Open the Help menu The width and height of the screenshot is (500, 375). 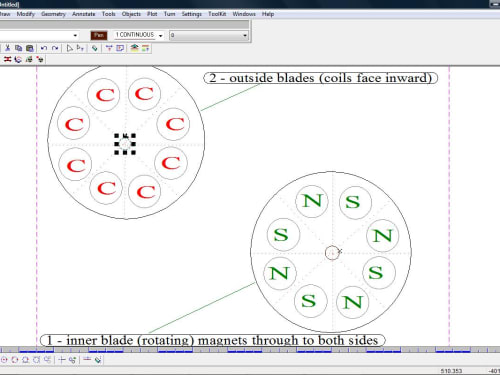tap(268, 14)
